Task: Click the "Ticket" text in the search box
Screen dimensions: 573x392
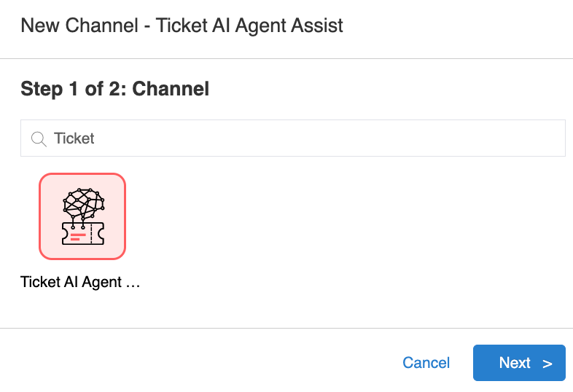Action: click(x=74, y=138)
